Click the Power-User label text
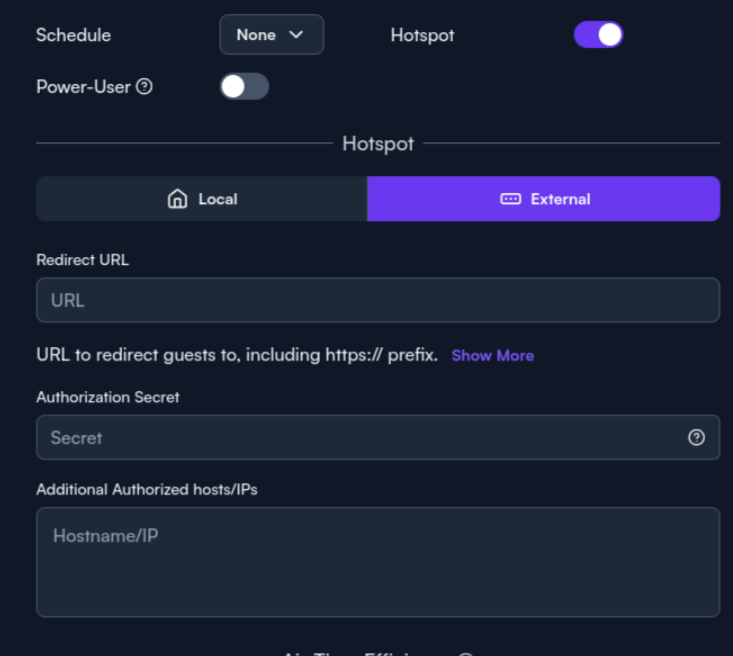This screenshot has height=656, width=733. 83,87
